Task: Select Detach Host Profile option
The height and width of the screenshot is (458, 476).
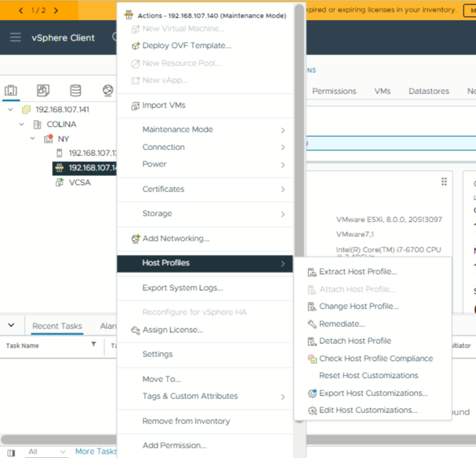Action: coord(355,341)
